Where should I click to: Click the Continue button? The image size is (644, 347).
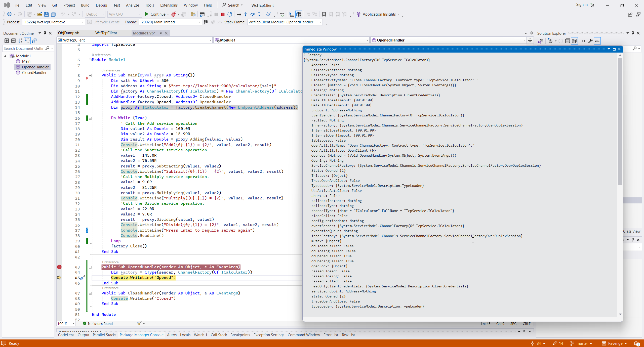point(155,14)
